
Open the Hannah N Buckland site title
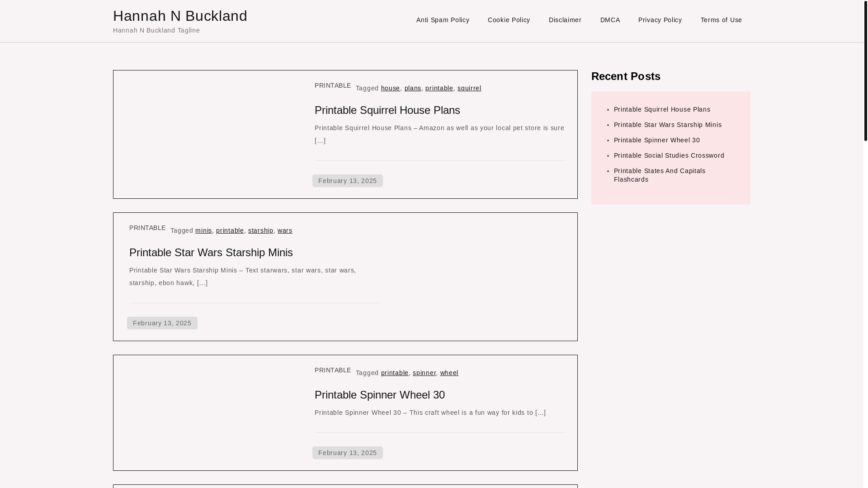[180, 16]
